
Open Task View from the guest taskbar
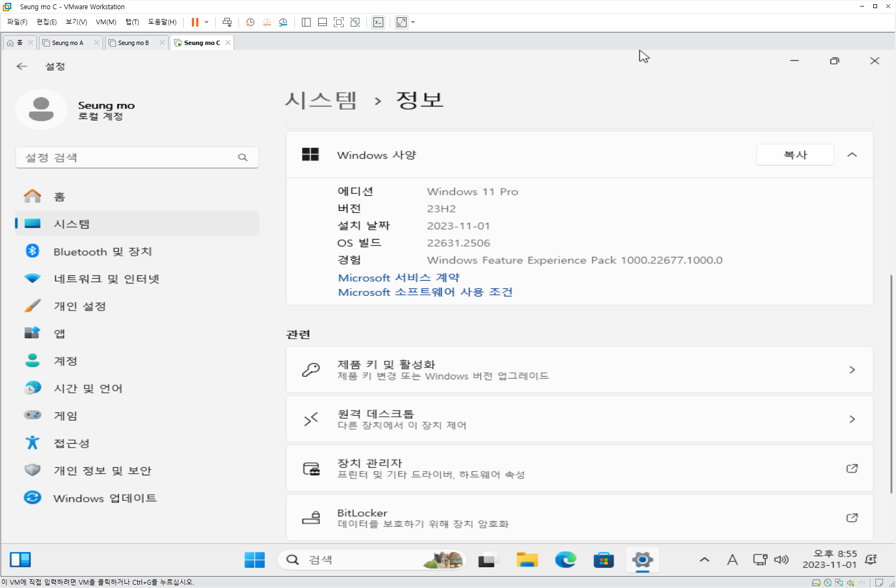pos(487,560)
